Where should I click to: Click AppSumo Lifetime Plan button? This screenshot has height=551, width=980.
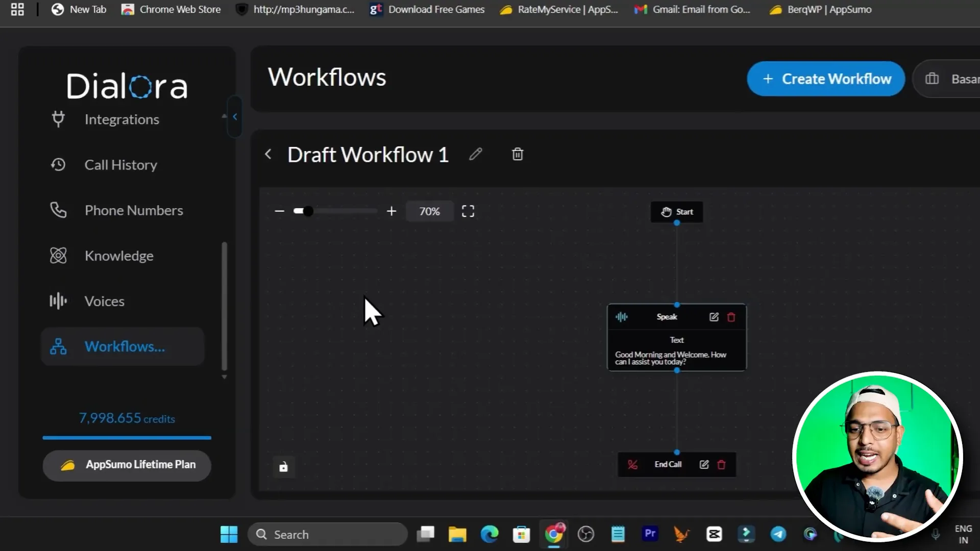[x=127, y=465]
